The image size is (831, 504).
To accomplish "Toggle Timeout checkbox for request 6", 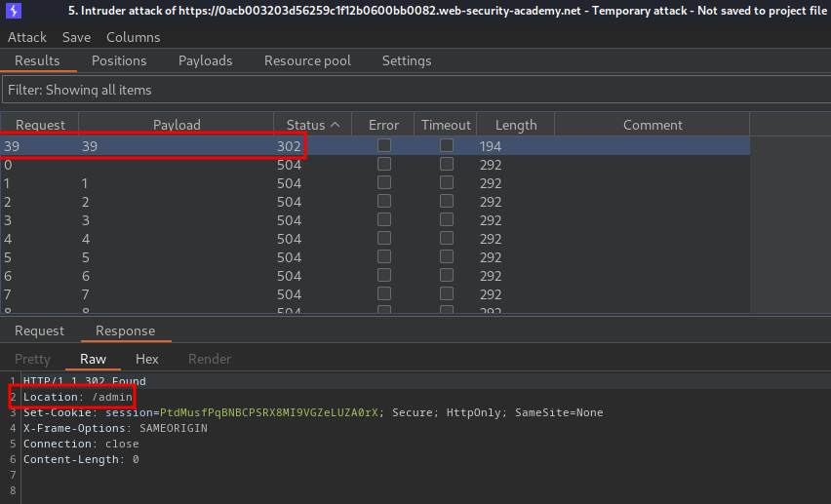I will (x=447, y=275).
